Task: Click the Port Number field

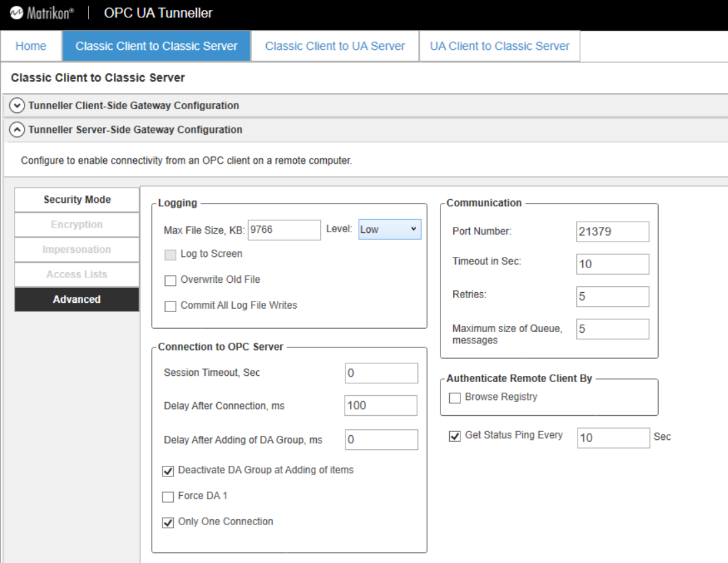Action: 612,232
